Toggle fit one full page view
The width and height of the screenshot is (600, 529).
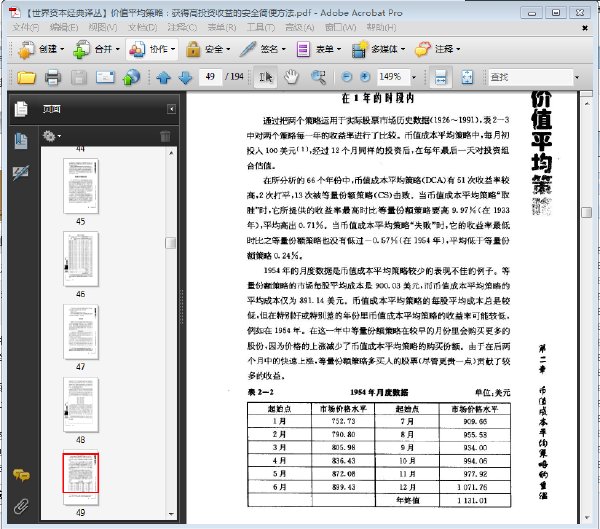pyautogui.click(x=467, y=77)
